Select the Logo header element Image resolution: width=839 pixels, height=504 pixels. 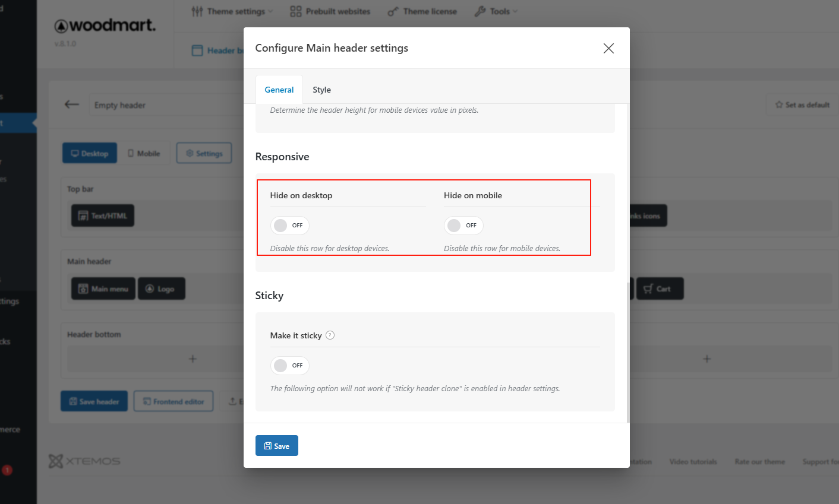[161, 289]
